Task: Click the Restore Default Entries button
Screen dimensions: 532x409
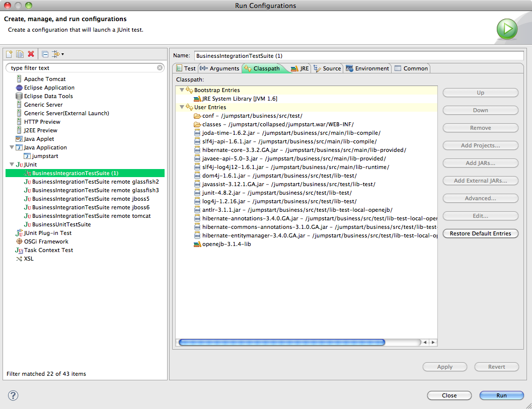Action: (481, 233)
